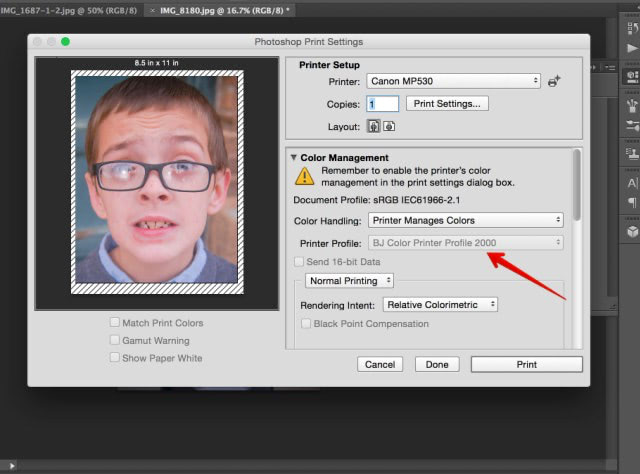Click the green zoom window button
The image size is (640, 474).
(65, 42)
